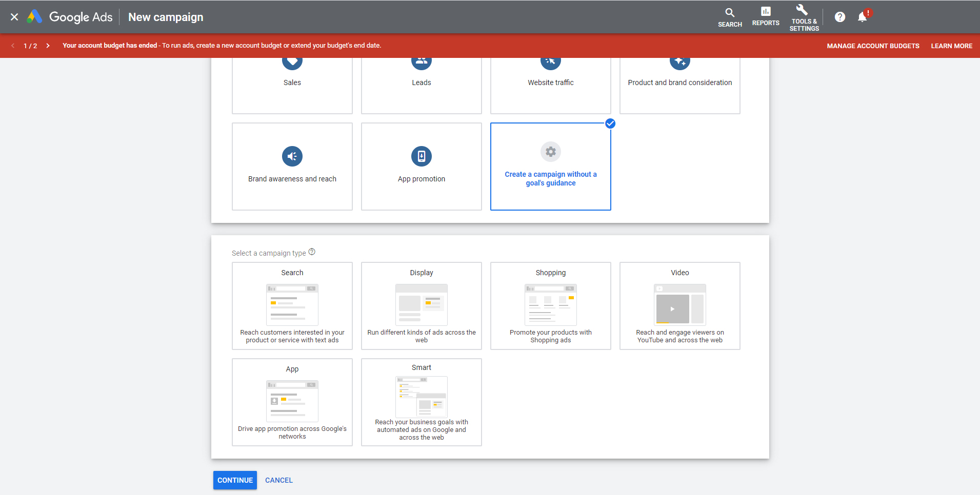Click the Continue button

[x=235, y=480]
